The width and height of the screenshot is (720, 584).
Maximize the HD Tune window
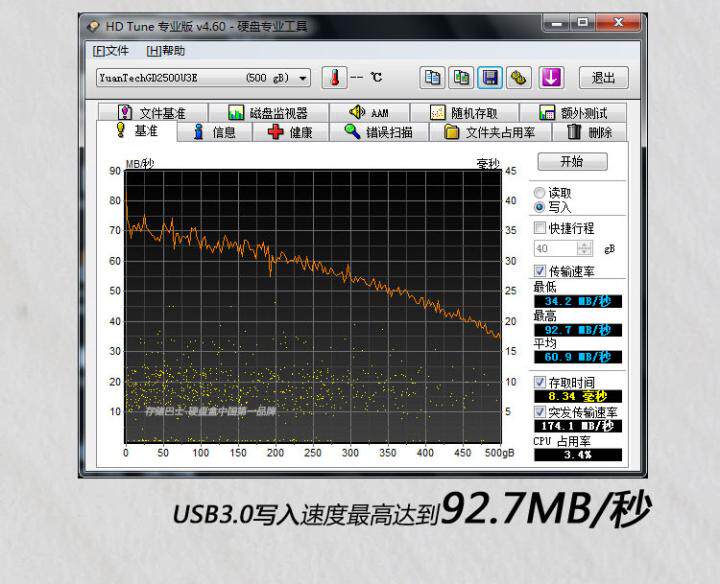(583, 23)
